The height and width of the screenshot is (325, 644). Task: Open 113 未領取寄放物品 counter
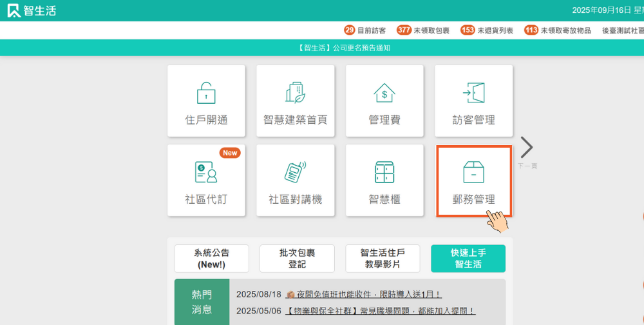[x=558, y=30]
